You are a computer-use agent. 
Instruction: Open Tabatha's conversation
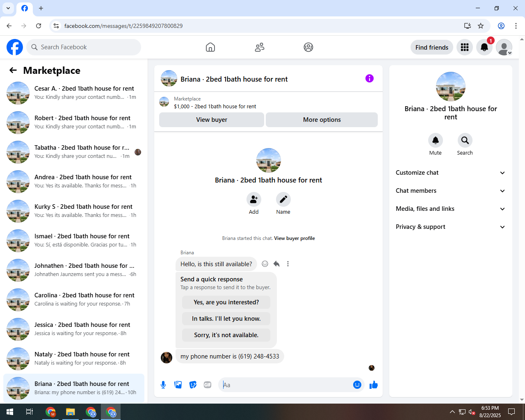(x=74, y=152)
